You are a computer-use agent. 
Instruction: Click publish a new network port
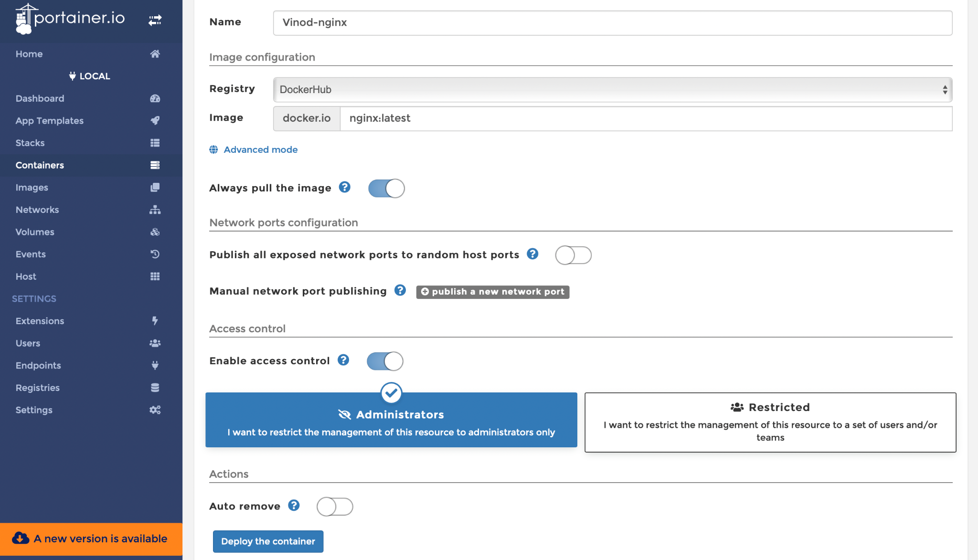(492, 292)
